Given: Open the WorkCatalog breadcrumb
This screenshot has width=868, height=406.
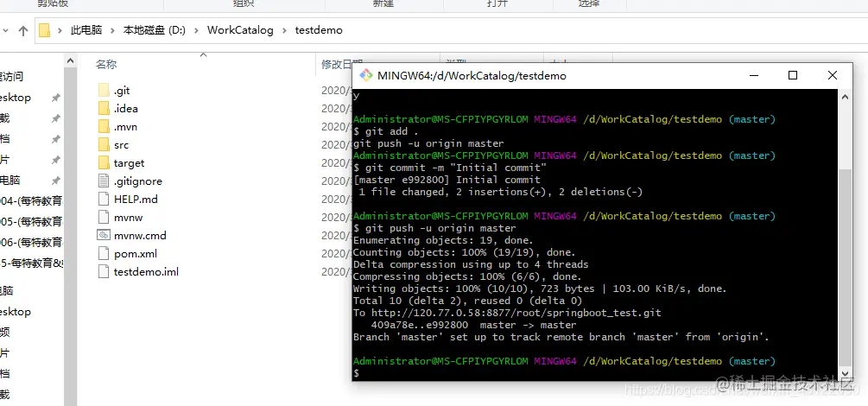Looking at the screenshot, I should coord(240,30).
